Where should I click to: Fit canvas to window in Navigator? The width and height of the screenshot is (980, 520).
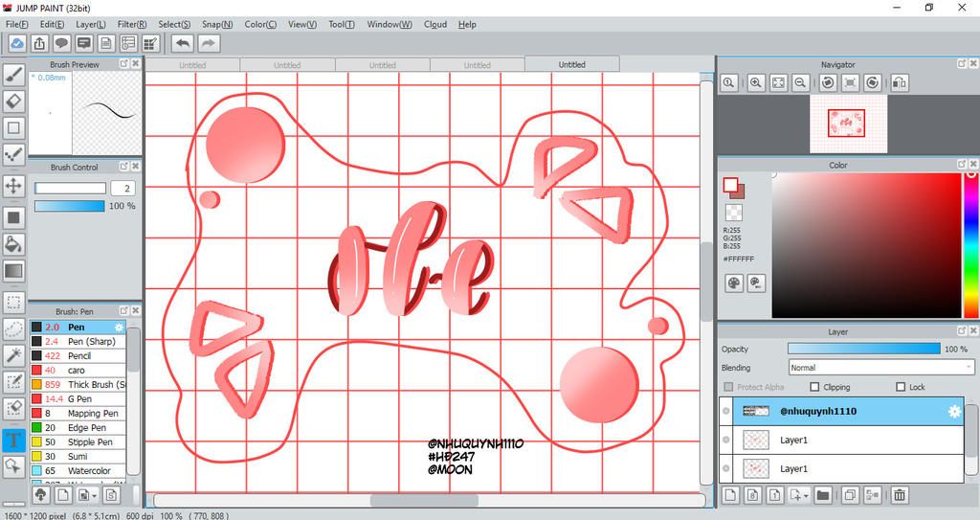pyautogui.click(x=778, y=82)
